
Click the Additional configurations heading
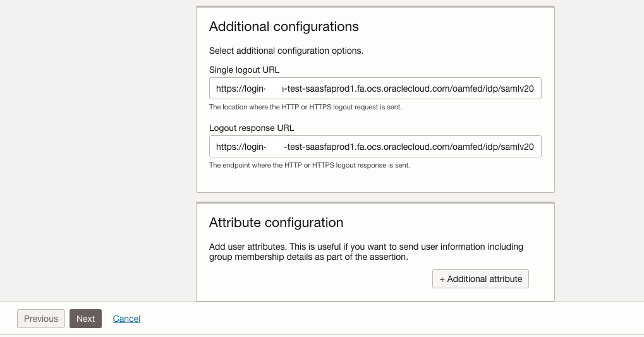click(x=284, y=27)
